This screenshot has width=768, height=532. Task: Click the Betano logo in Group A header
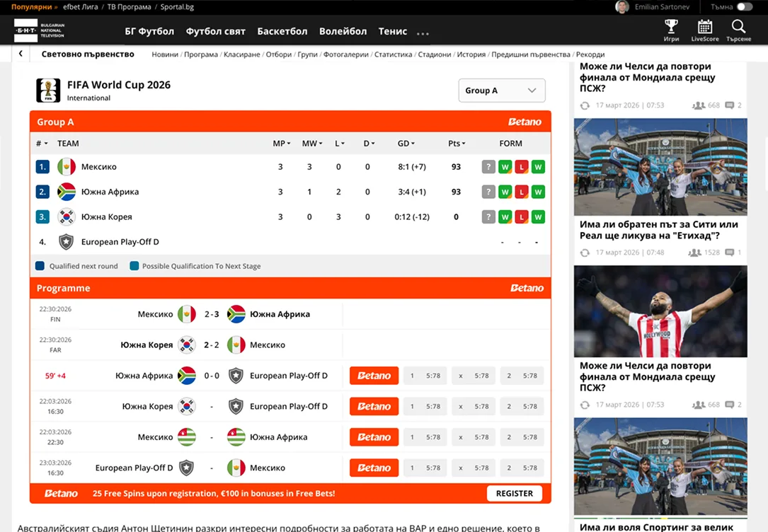pos(525,122)
